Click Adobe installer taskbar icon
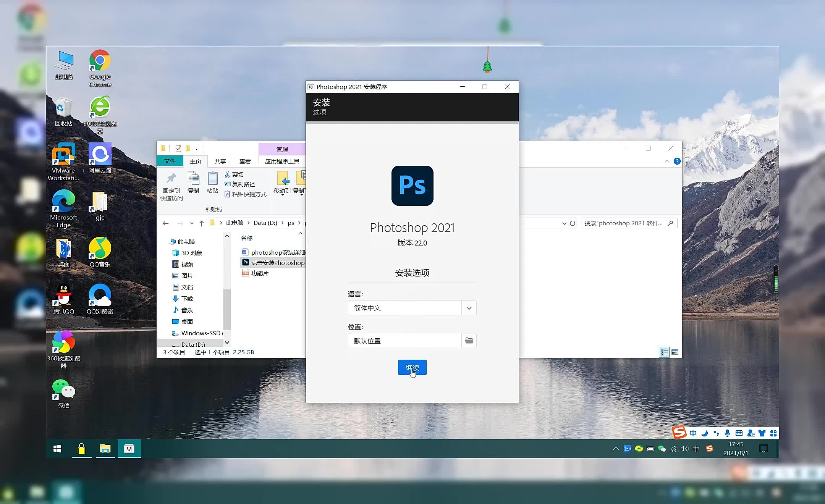 (129, 449)
